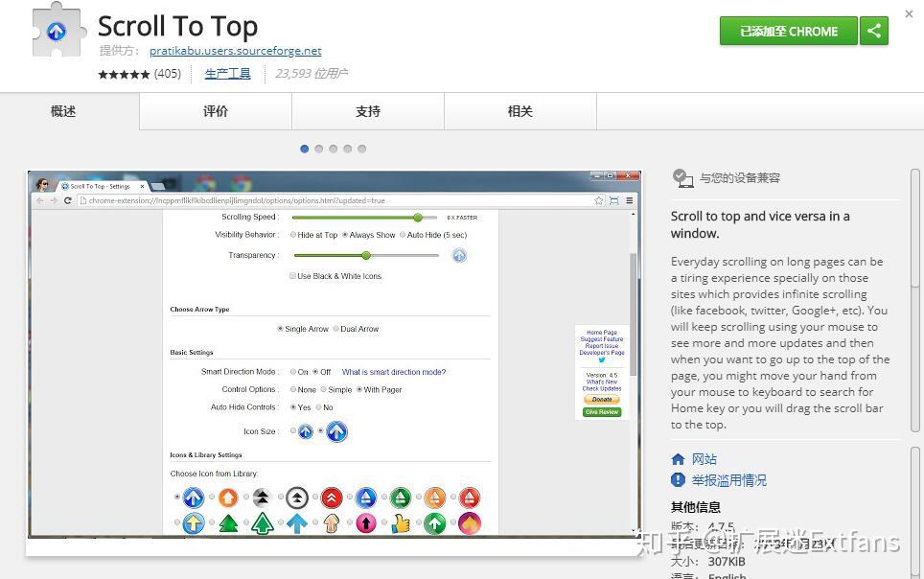924x579 pixels.
Task: Select the Hide at Top radio button
Action: (x=293, y=235)
